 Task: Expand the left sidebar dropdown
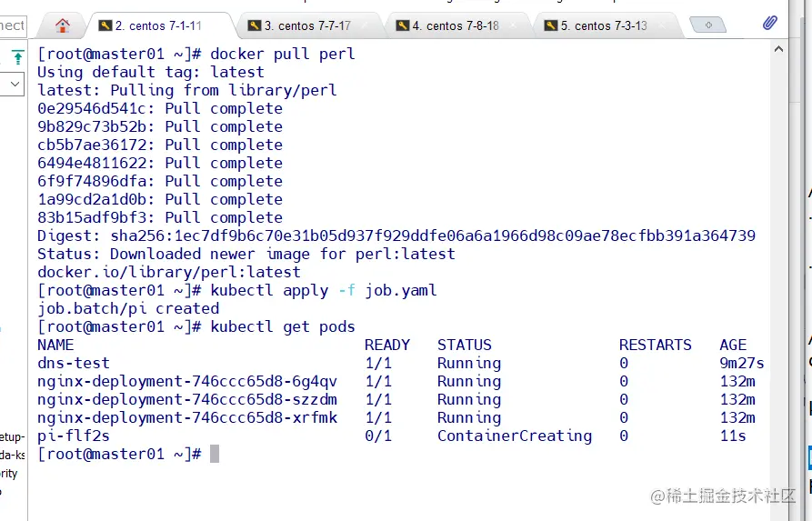[x=14, y=85]
